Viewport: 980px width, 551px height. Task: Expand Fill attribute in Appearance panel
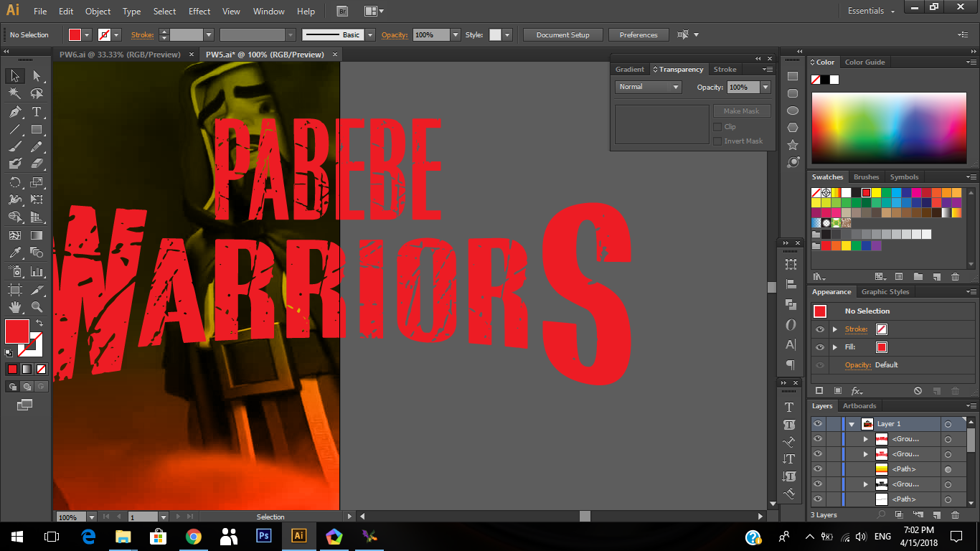click(834, 347)
